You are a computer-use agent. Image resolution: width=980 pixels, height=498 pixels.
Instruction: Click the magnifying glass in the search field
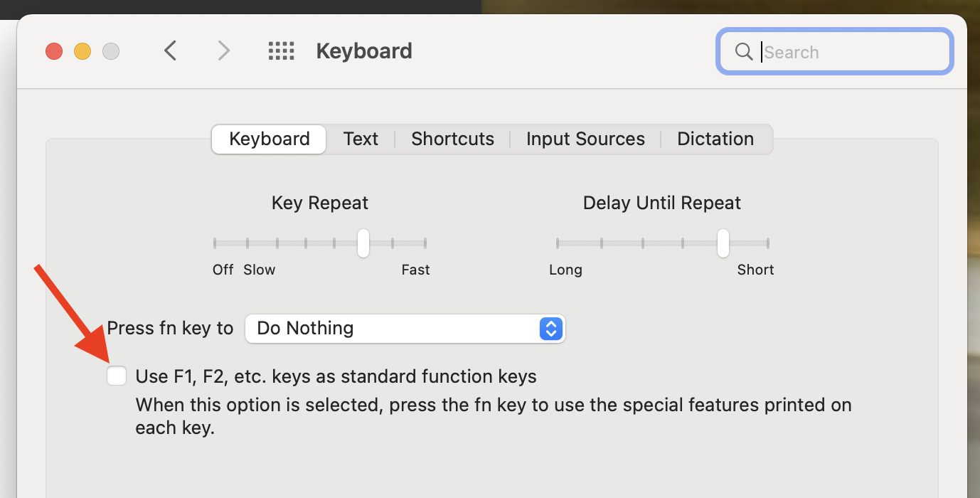(x=744, y=51)
